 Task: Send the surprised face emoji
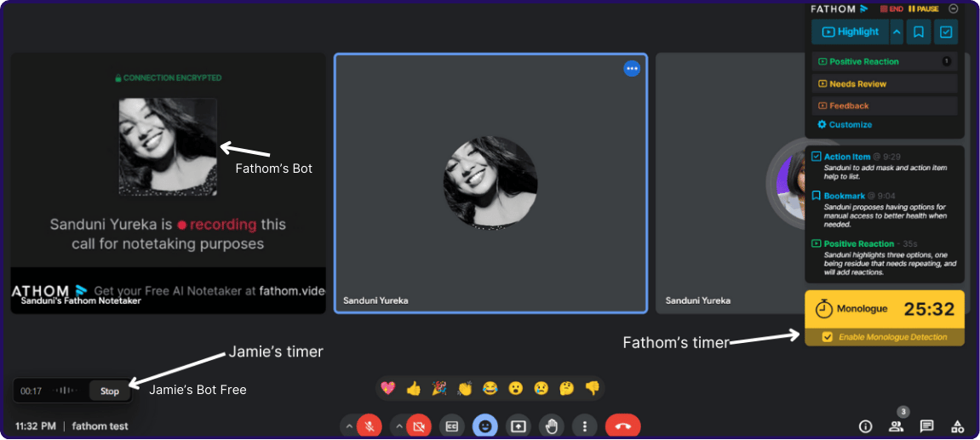click(x=516, y=388)
